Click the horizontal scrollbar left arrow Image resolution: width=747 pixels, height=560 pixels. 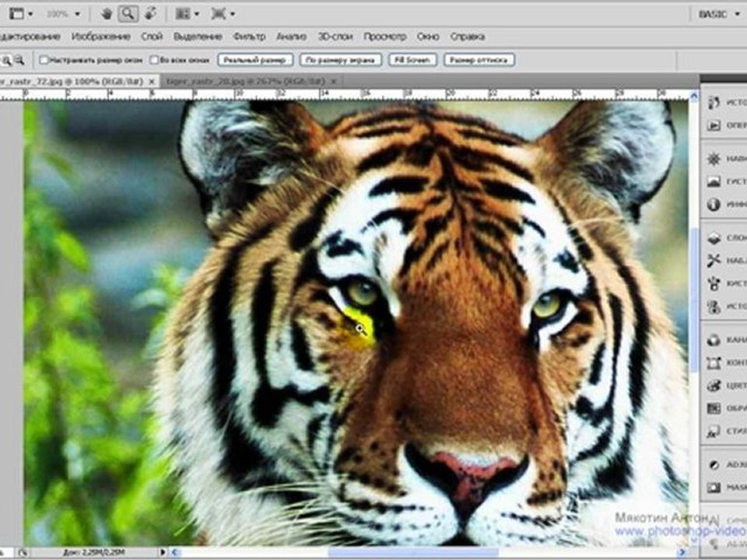coord(175,552)
